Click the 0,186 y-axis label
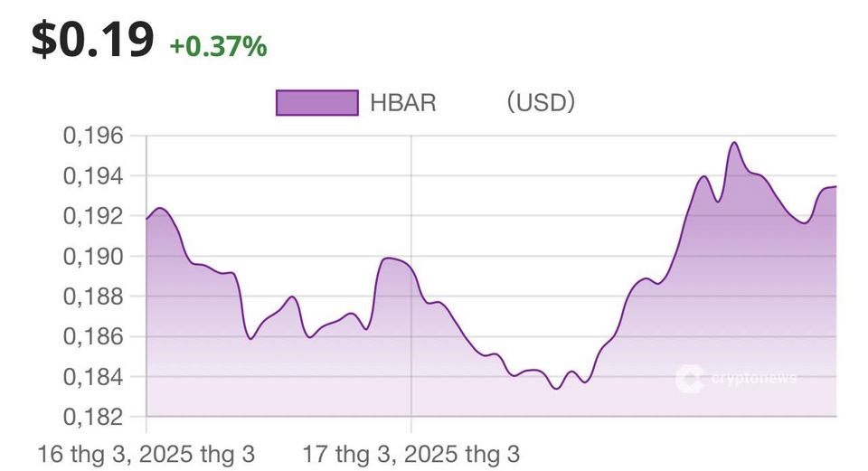Viewport: 868px width, 471px height. [92, 337]
